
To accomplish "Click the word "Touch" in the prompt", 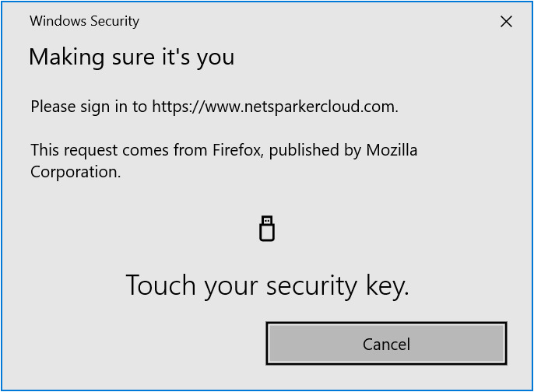I will click(x=162, y=285).
